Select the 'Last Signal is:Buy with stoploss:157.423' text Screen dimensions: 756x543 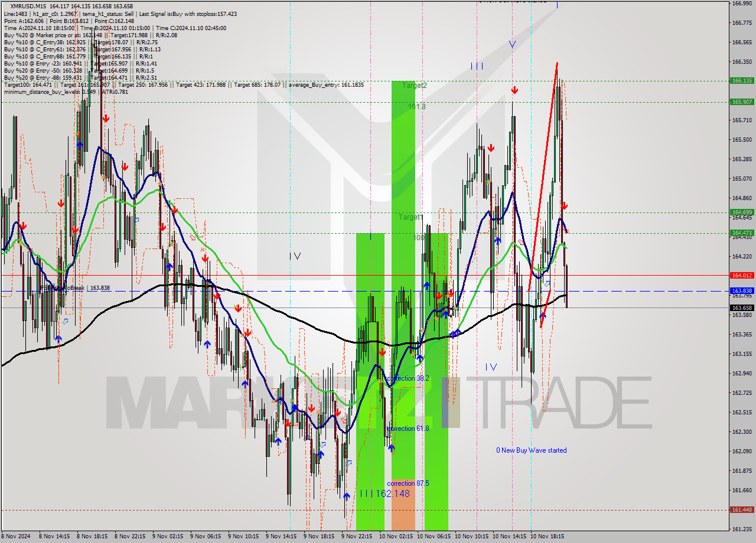[187, 14]
